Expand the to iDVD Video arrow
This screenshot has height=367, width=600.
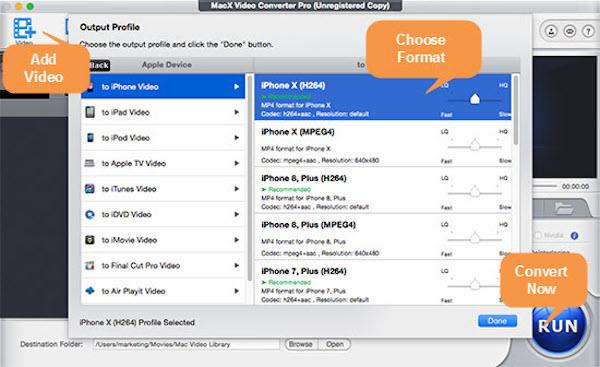point(236,214)
